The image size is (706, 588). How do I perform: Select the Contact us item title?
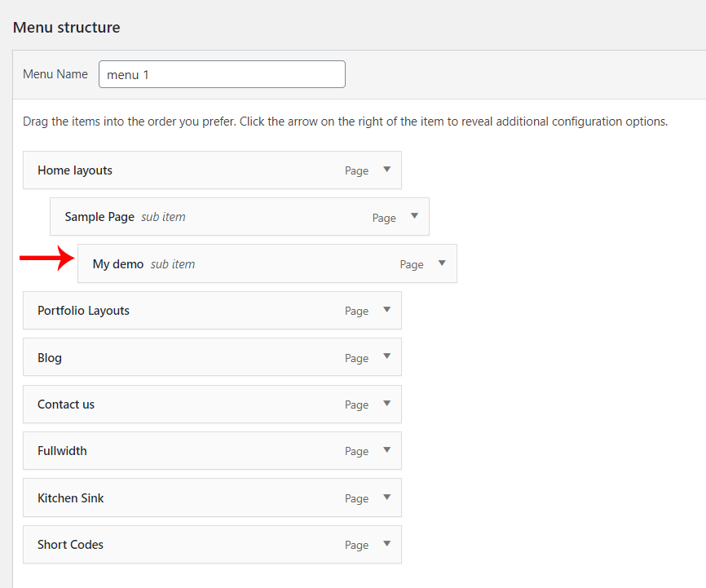pyautogui.click(x=66, y=405)
